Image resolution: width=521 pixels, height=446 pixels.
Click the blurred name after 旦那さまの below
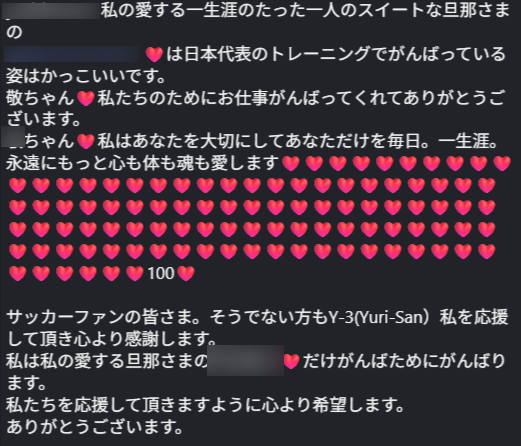point(245,361)
